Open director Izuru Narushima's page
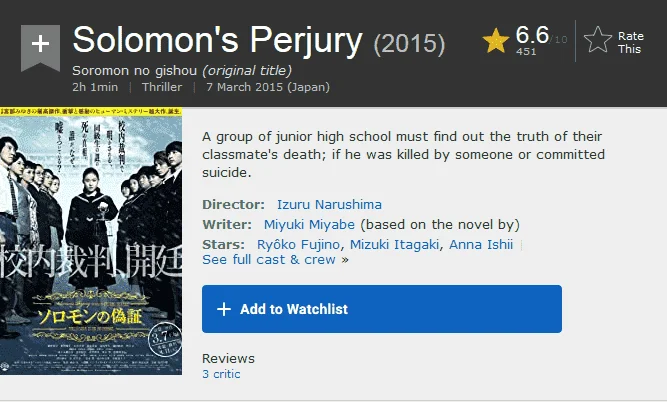 pos(329,205)
